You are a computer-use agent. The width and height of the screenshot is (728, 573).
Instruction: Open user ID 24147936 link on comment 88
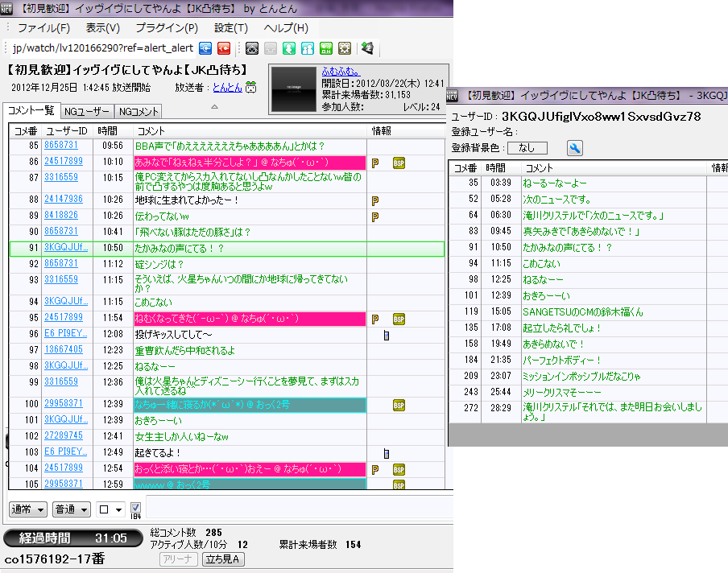click(64, 199)
